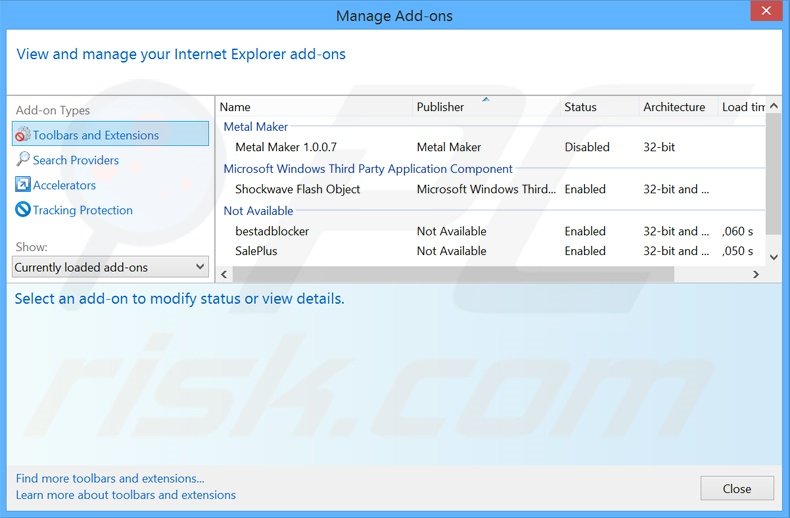This screenshot has width=790, height=518.
Task: Collapse the Not Available group header
Action: click(258, 211)
